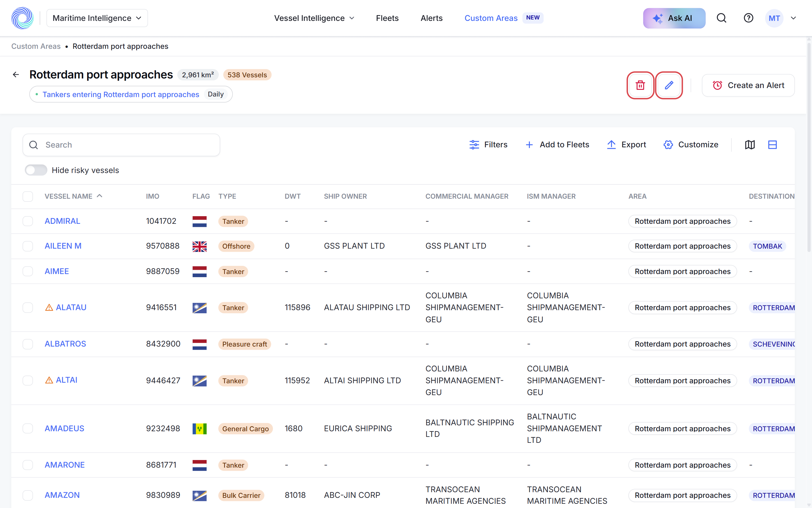
Task: Click the AMAZON vessel name
Action: [62, 495]
